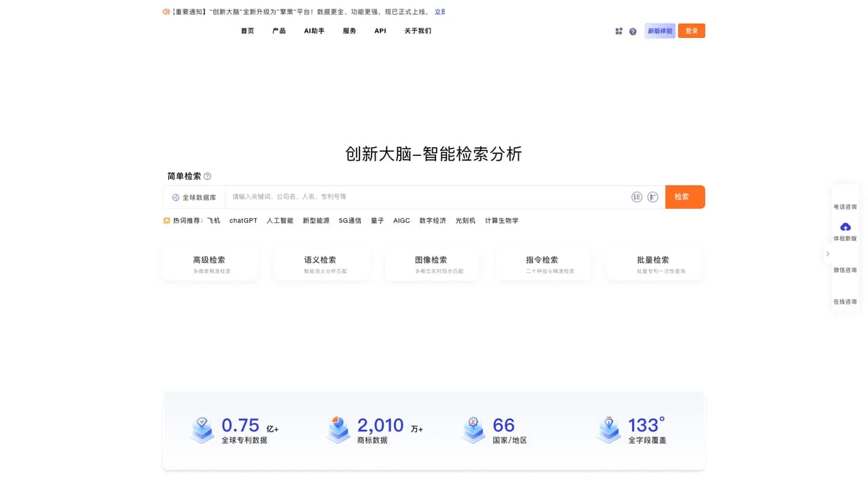Open the 语义检索 card
The width and height of the screenshot is (868, 488).
tap(321, 264)
